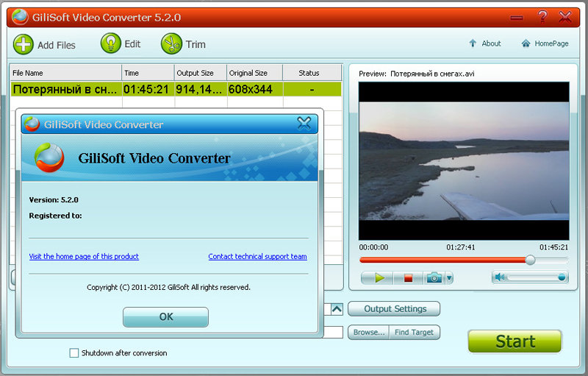Start the conversion
588x376 pixels.
tap(515, 341)
